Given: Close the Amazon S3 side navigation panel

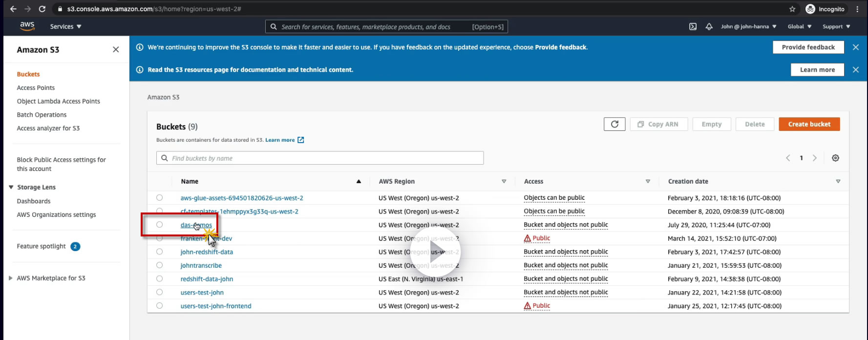Looking at the screenshot, I should pyautogui.click(x=116, y=49).
